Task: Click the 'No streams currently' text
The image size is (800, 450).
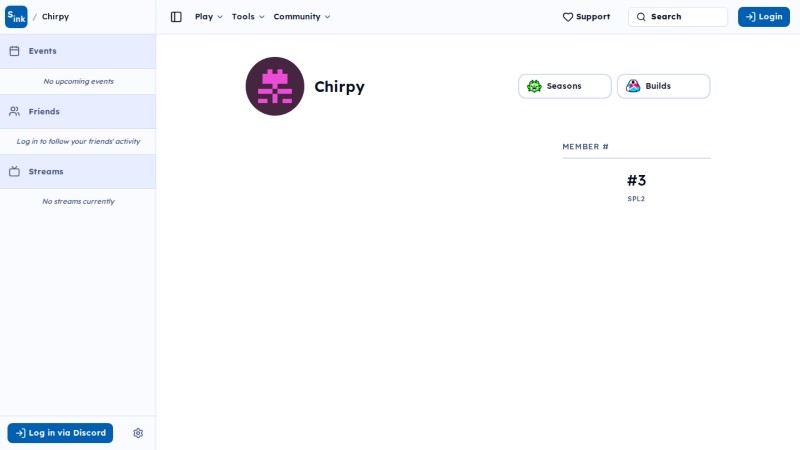Action: point(79,202)
